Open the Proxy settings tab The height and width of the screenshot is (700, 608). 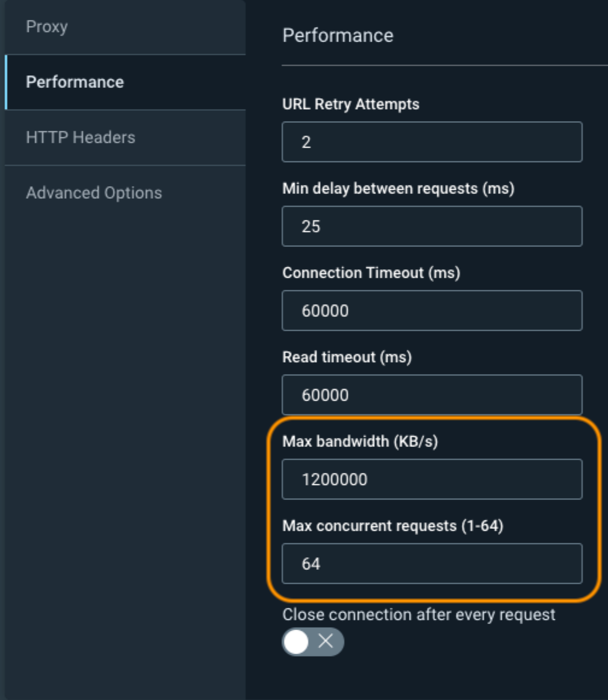pos(47,27)
